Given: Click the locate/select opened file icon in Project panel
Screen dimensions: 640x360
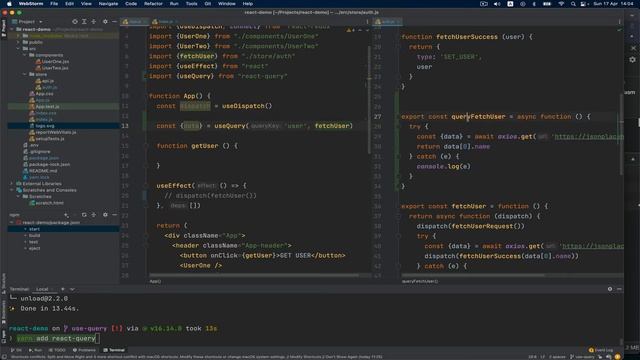Looking at the screenshot, I should (x=75, y=21).
